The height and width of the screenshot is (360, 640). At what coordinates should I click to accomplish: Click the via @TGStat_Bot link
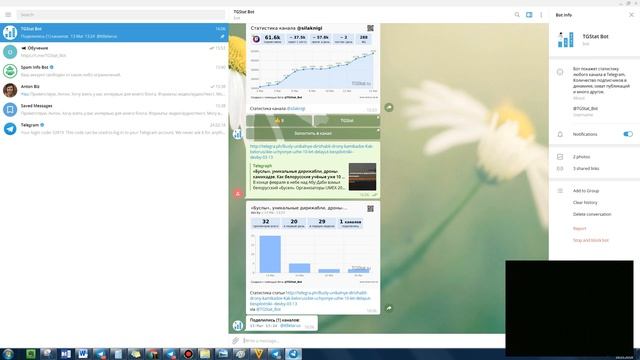pyautogui.click(x=269, y=309)
